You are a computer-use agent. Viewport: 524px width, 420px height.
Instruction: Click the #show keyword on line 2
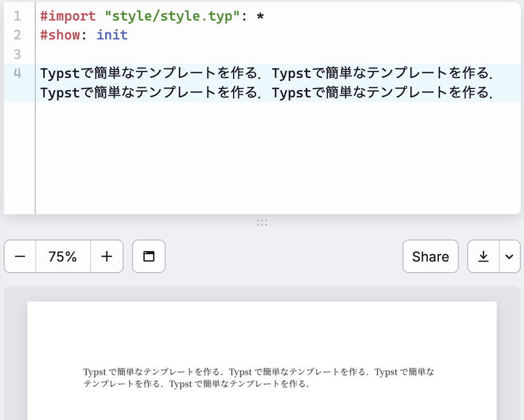click(x=58, y=35)
